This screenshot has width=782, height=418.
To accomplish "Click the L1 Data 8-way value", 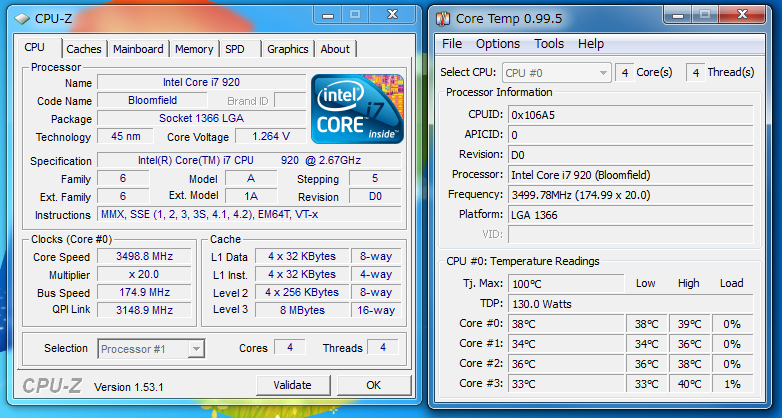I will (x=376, y=256).
